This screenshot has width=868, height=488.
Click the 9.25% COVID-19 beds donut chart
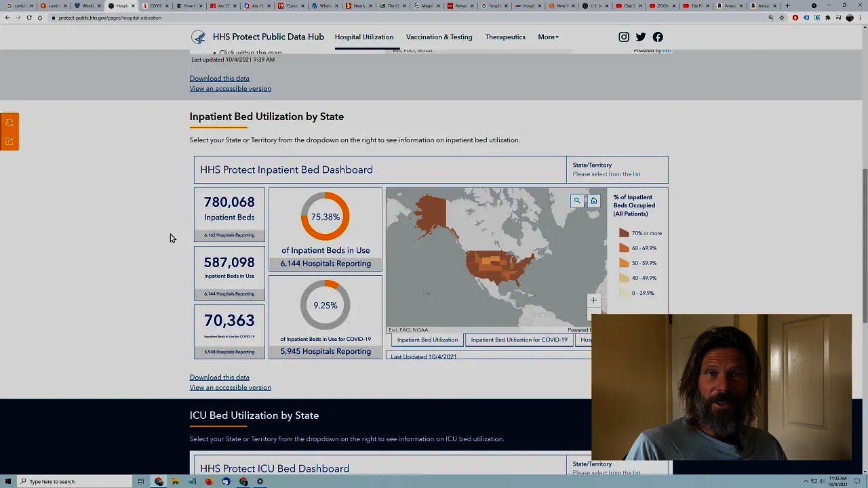325,306
